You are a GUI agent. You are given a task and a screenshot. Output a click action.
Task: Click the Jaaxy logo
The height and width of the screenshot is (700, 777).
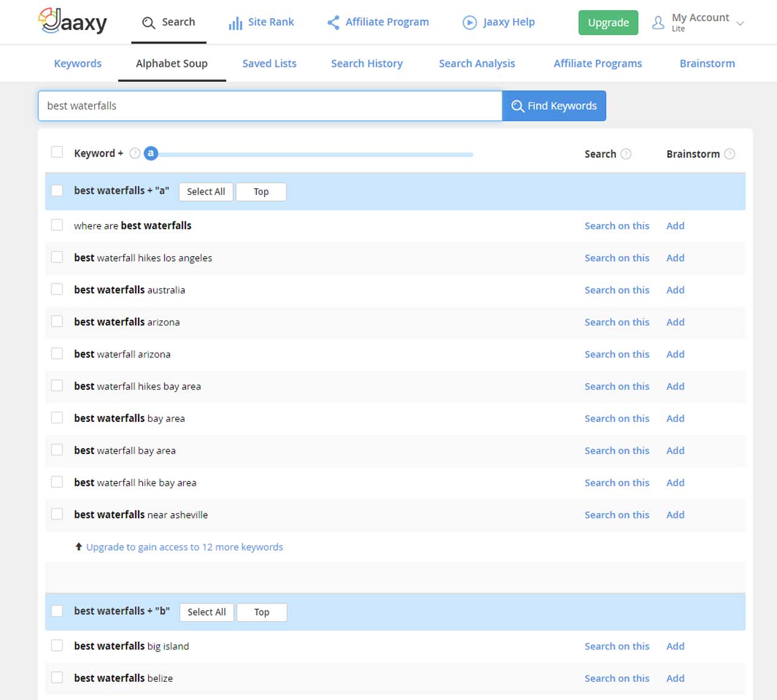73,21
